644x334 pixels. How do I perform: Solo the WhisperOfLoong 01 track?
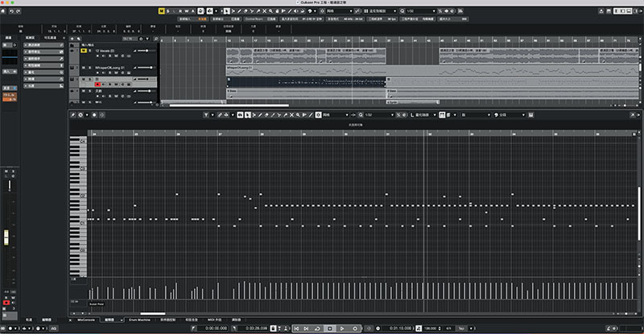(x=90, y=68)
